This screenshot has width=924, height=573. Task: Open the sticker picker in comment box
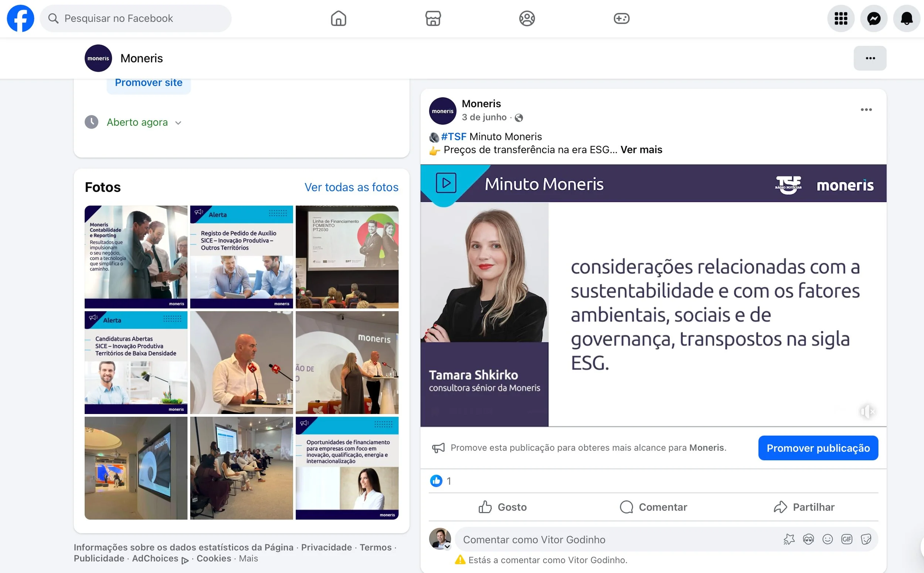866,539
